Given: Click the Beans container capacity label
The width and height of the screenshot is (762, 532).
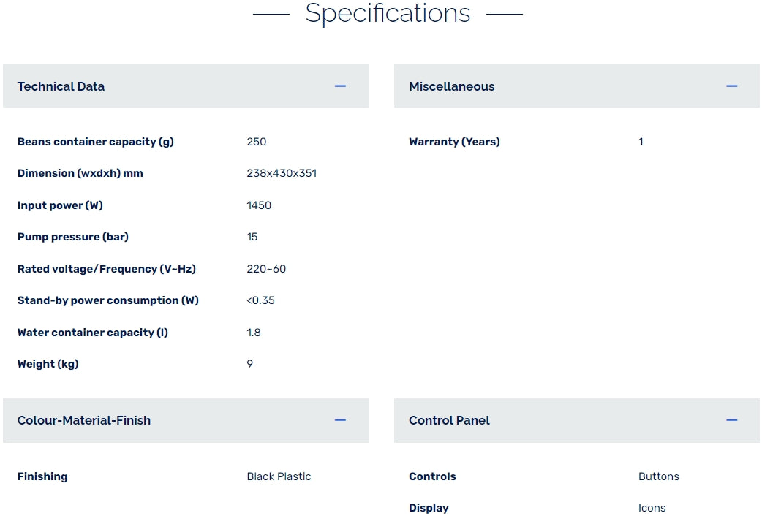Looking at the screenshot, I should 96,142.
